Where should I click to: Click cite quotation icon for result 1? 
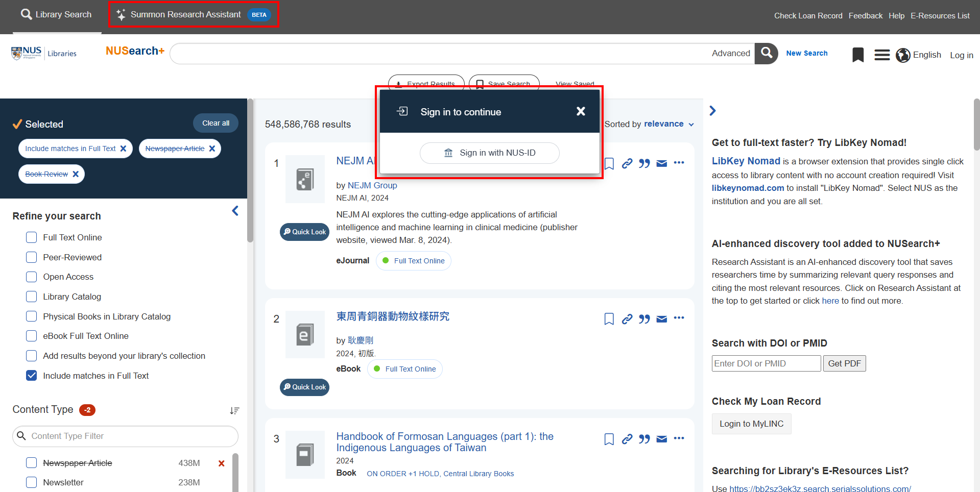pyautogui.click(x=644, y=163)
